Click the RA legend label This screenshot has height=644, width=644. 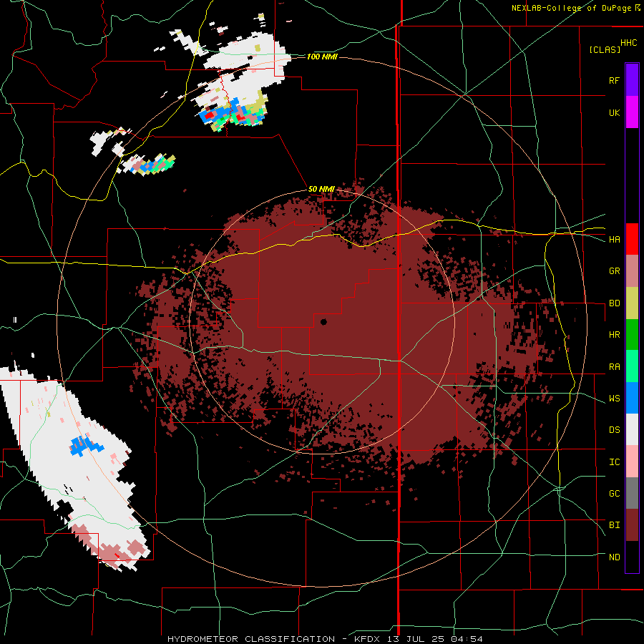tap(614, 367)
